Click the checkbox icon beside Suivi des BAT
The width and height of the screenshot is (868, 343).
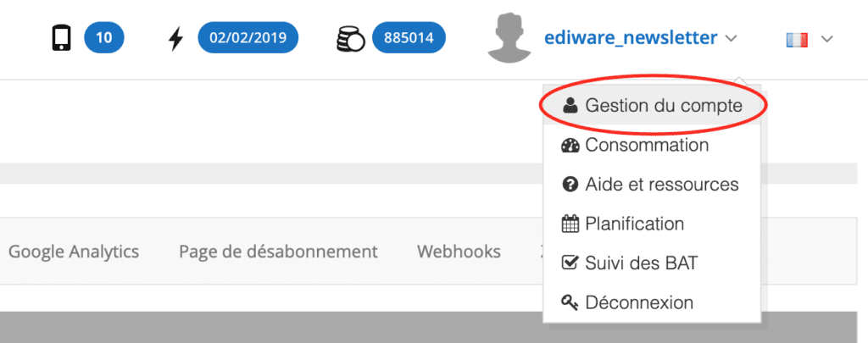point(570,263)
